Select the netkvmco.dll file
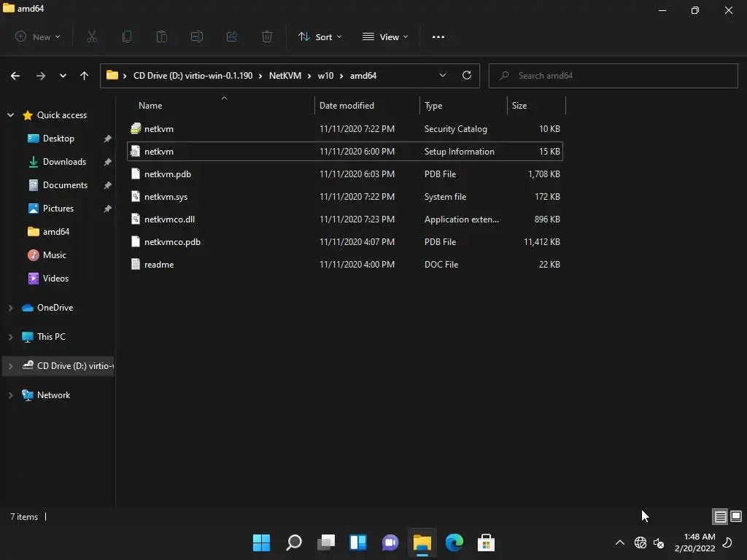 tap(345, 219)
